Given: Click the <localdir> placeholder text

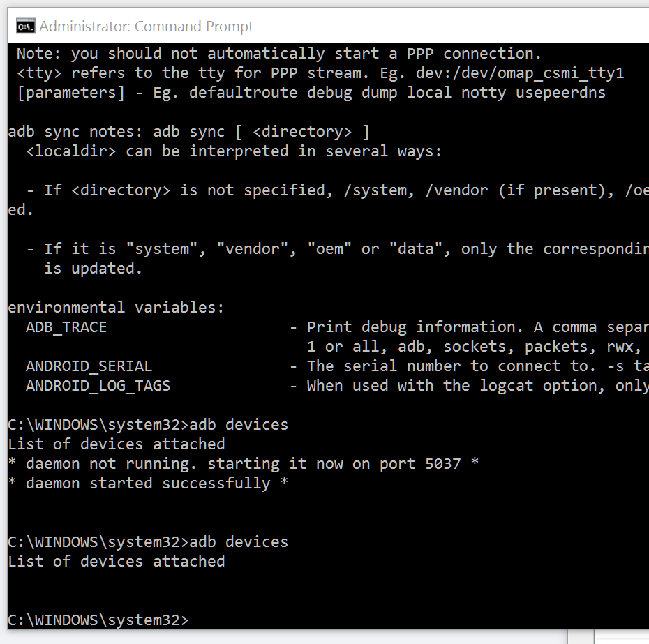Looking at the screenshot, I should [x=71, y=151].
